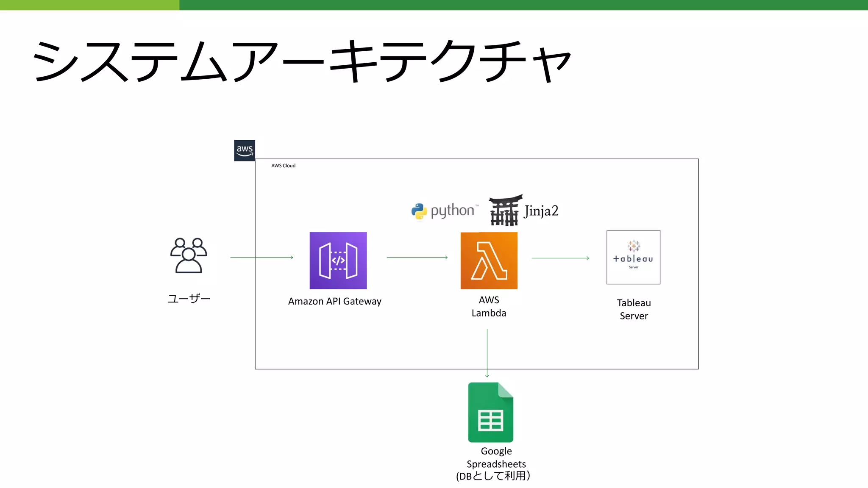868x488 pixels.
Task: Click the Tableau Server logo box
Action: click(x=633, y=257)
